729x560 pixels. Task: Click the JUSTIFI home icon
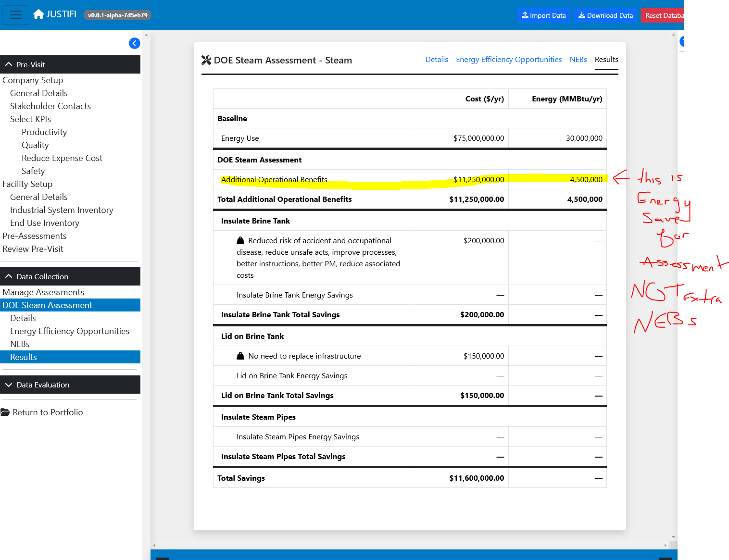pos(38,14)
